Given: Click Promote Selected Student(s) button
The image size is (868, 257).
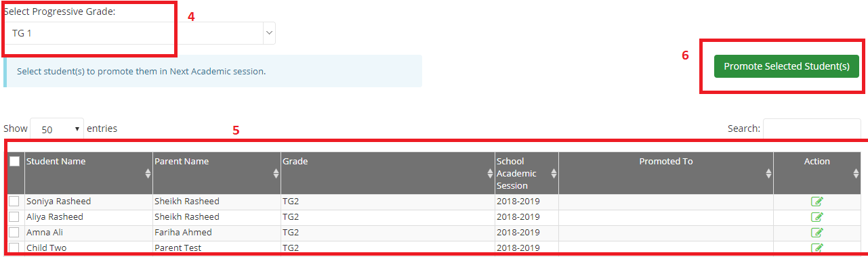Looking at the screenshot, I should (787, 66).
